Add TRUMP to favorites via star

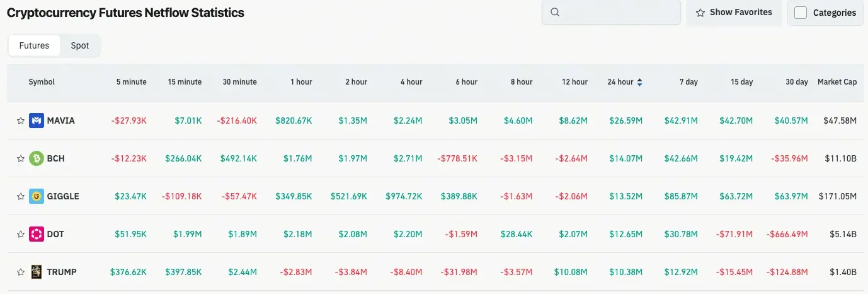[21, 272]
